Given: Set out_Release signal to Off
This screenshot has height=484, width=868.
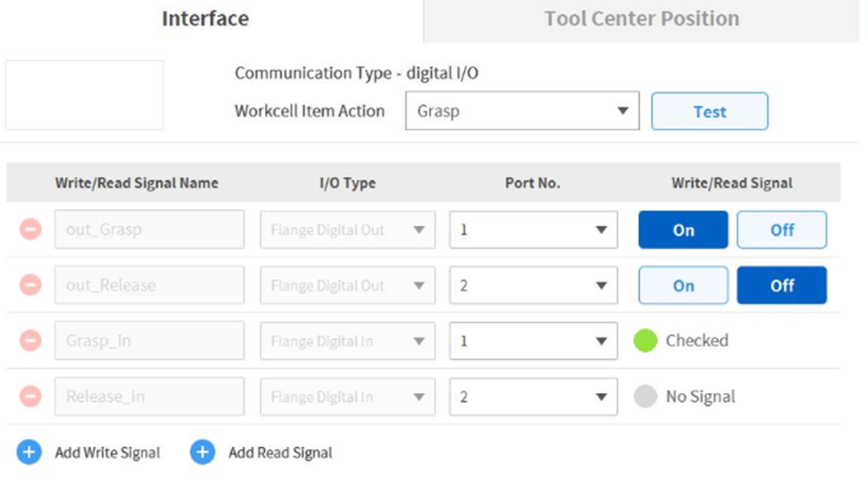Looking at the screenshot, I should click(782, 286).
